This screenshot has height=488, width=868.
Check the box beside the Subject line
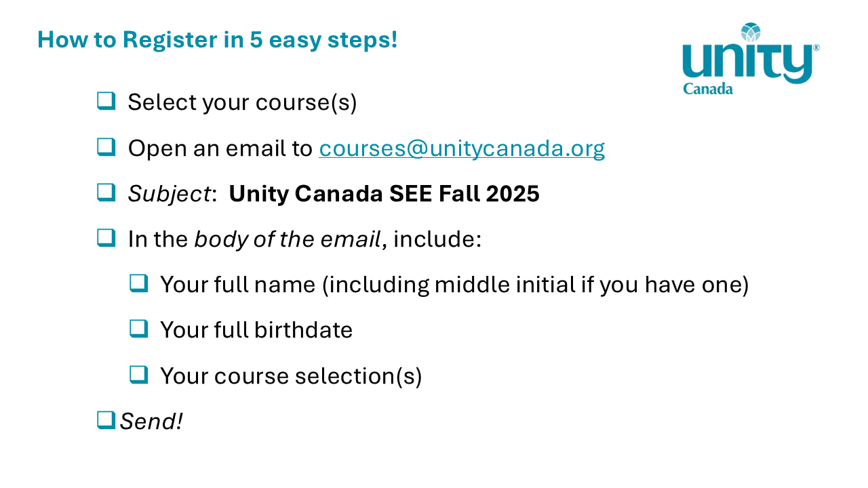click(106, 192)
